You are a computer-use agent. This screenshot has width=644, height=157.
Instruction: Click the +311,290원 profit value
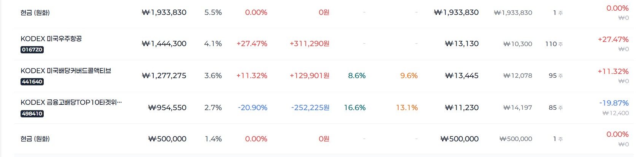tap(310, 43)
